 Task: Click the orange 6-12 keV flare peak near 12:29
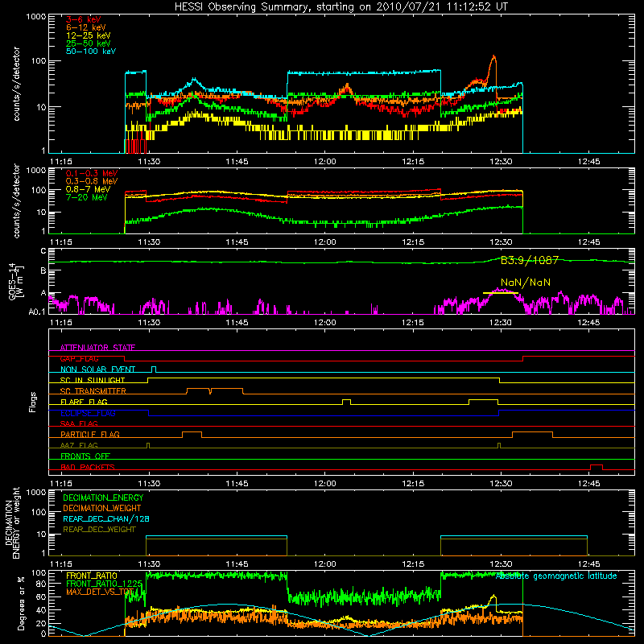[x=493, y=58]
